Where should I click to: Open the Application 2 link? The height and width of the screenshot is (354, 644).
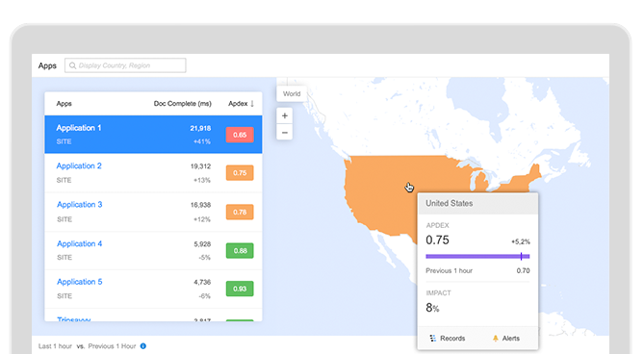point(79,166)
